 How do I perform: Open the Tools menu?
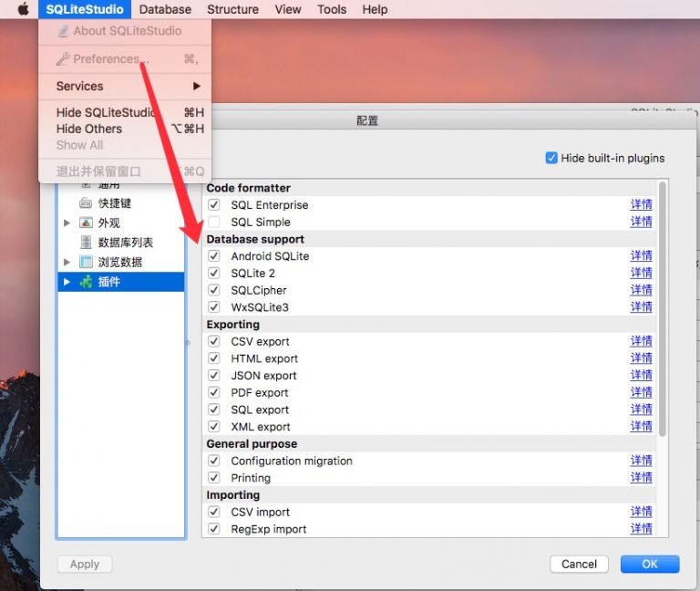coord(332,9)
